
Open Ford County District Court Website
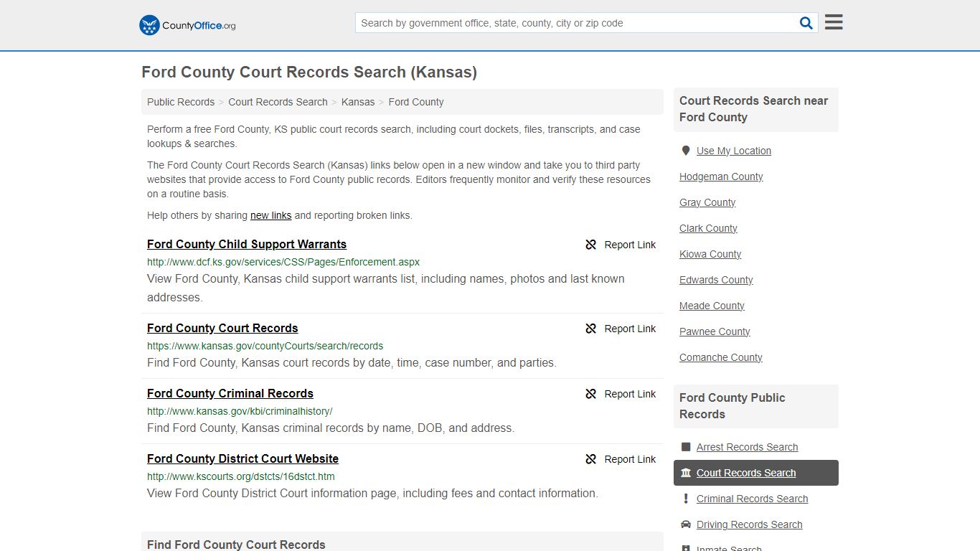[242, 458]
